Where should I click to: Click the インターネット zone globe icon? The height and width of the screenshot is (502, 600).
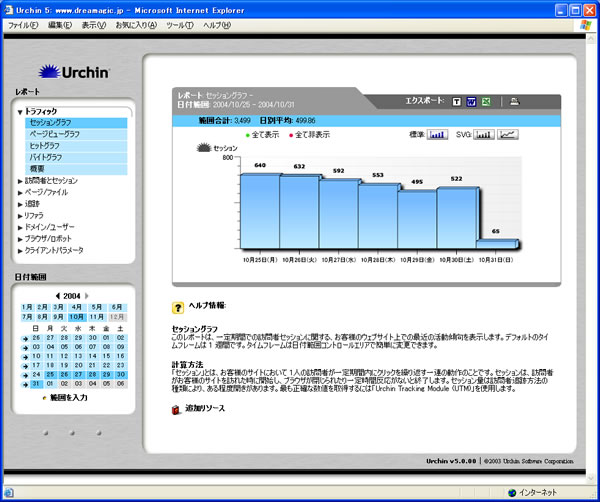pos(512,493)
